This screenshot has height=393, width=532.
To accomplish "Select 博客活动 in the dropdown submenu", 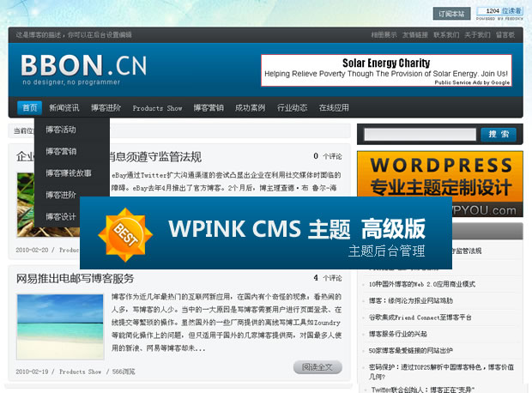I will click(x=61, y=130).
